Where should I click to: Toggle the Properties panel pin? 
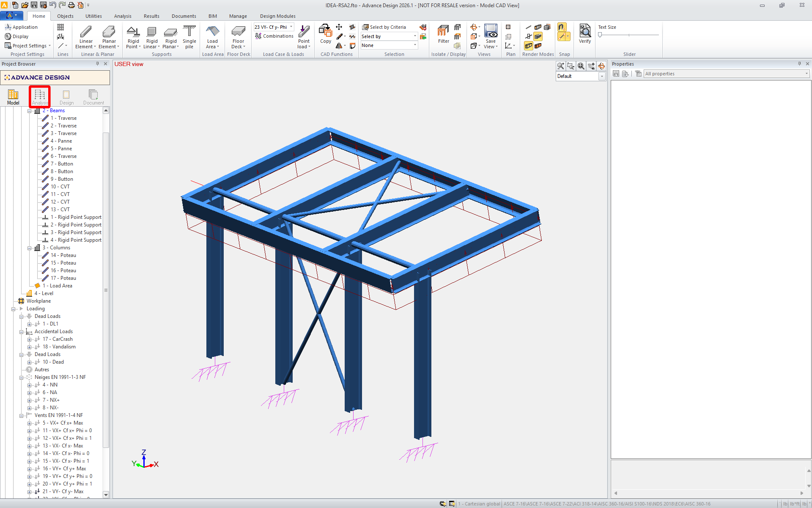tap(799, 64)
